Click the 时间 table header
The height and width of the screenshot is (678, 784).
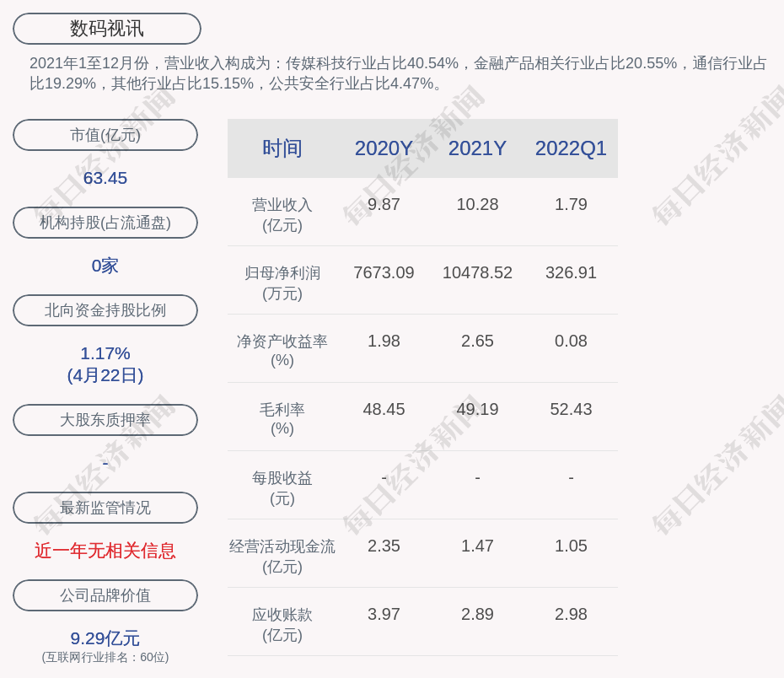coord(282,148)
